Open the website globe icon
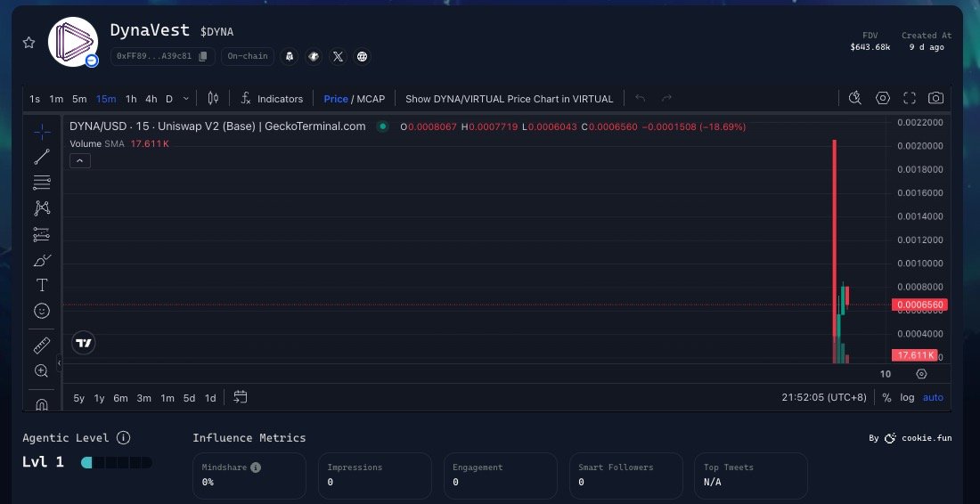The width and height of the screenshot is (980, 504). point(362,56)
